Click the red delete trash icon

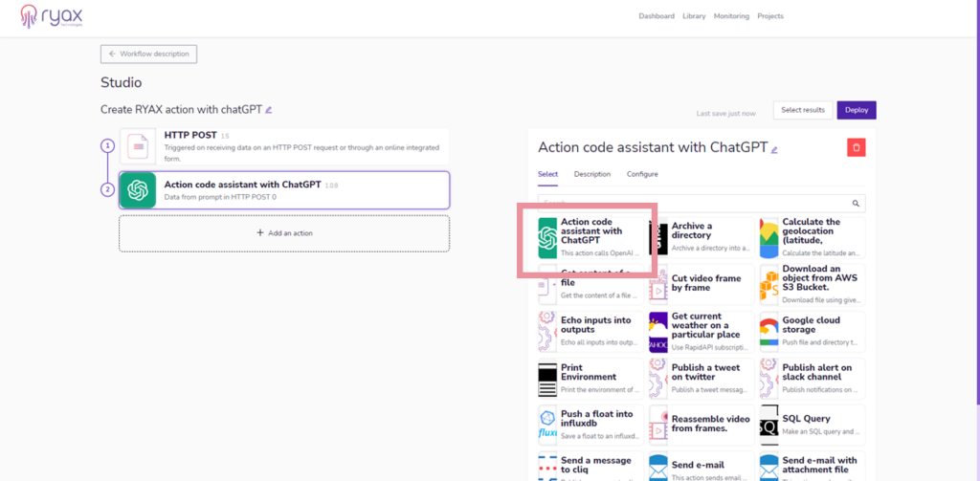point(857,147)
